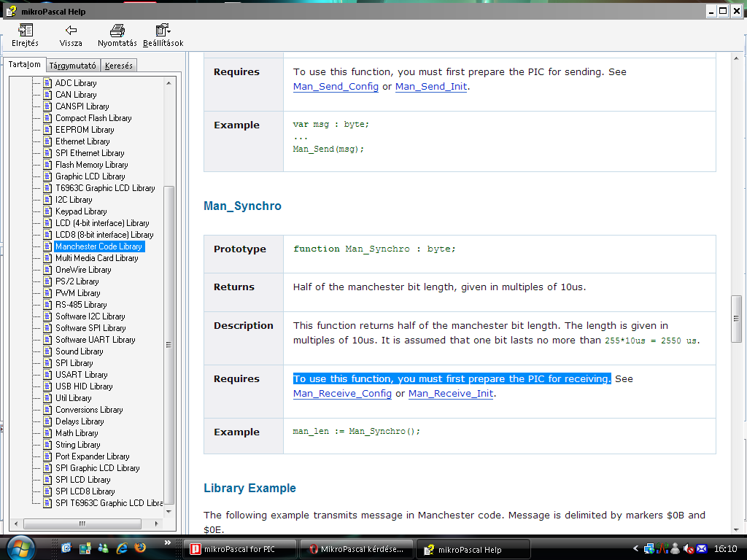747x560 pixels.
Task: Click the page icon beside Conversions Library
Action: [47, 410]
